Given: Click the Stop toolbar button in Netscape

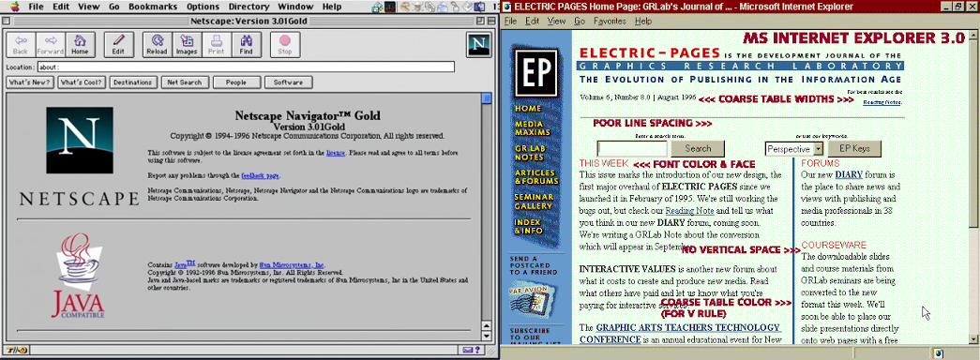Looking at the screenshot, I should 284,44.
